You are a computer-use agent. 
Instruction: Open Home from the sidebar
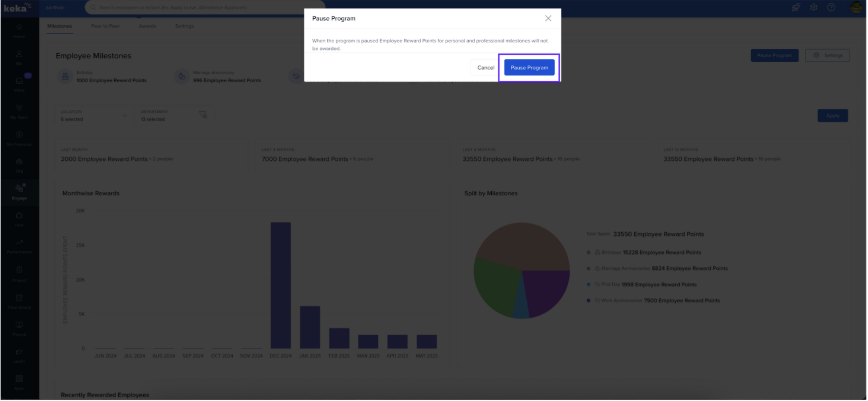pos(19,31)
